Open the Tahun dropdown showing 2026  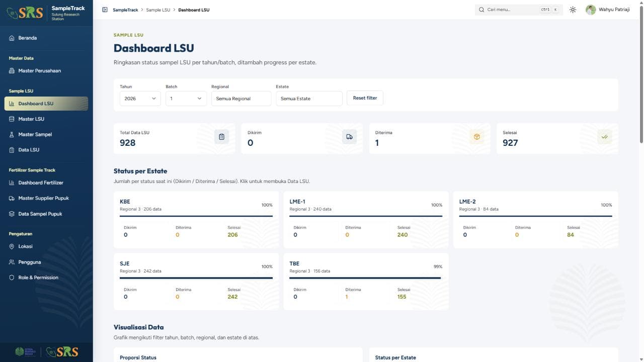140,99
